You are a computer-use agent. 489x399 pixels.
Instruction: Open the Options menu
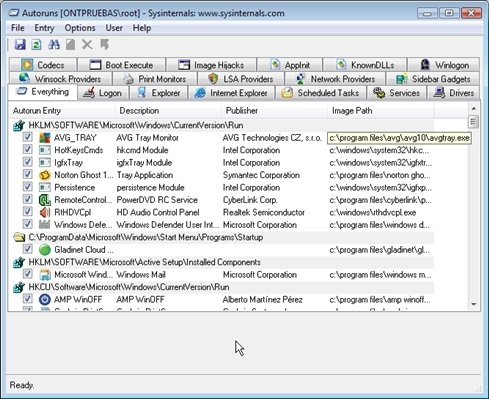pos(80,28)
